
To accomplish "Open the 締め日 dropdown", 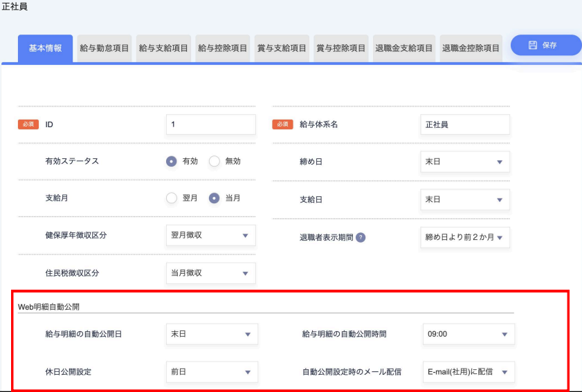I will (x=464, y=162).
